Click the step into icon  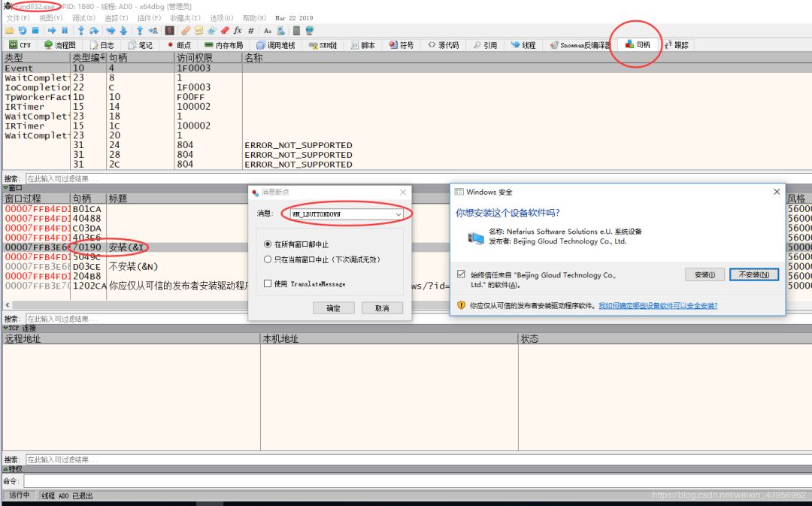coord(81,31)
